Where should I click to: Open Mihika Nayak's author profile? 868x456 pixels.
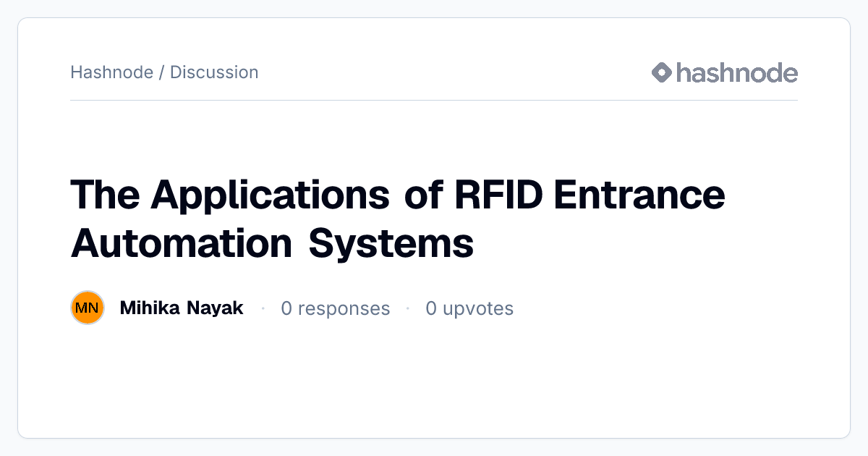pyautogui.click(x=182, y=308)
